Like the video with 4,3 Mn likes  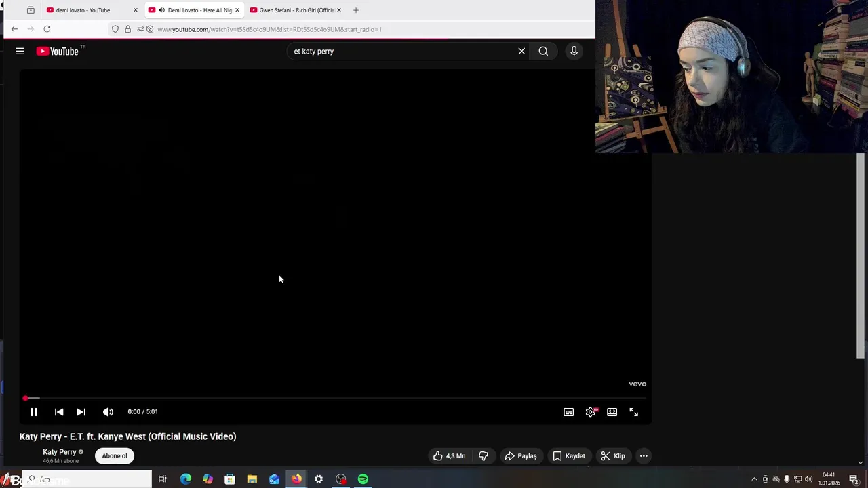click(450, 455)
